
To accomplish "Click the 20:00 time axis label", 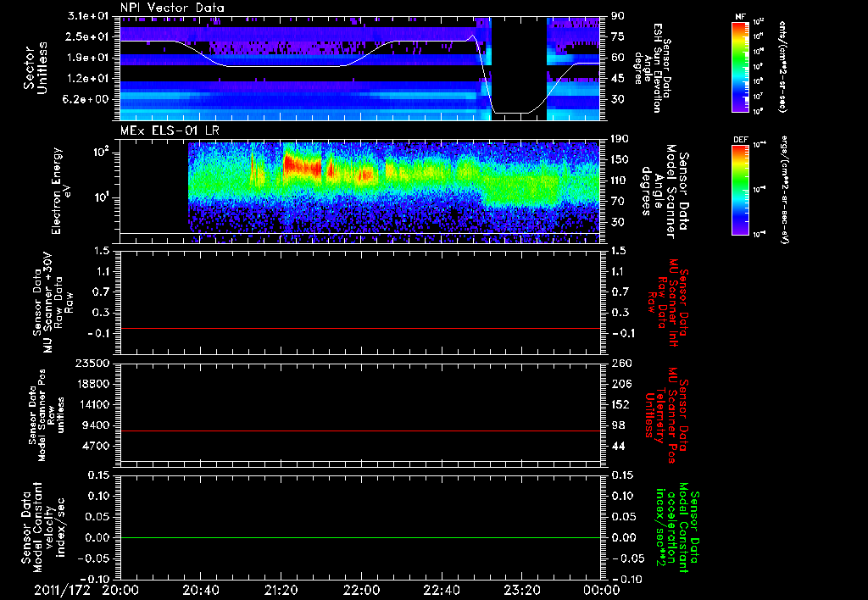I will coord(120,591).
